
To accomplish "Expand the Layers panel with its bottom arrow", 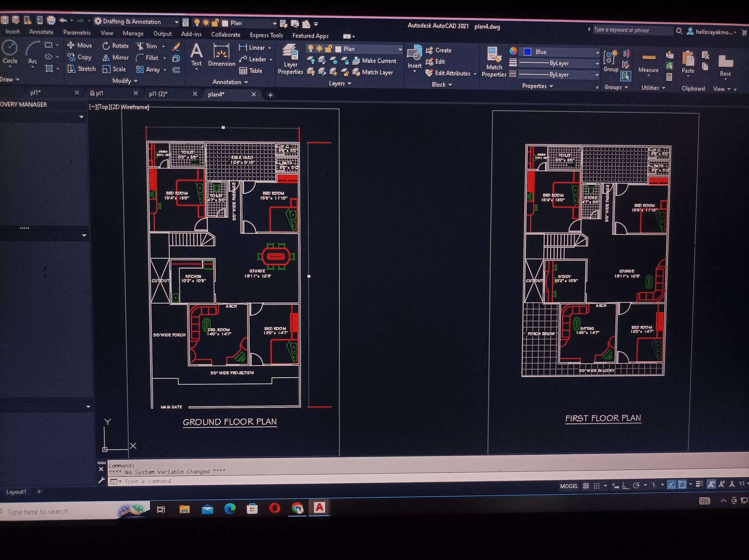I will coord(349,83).
